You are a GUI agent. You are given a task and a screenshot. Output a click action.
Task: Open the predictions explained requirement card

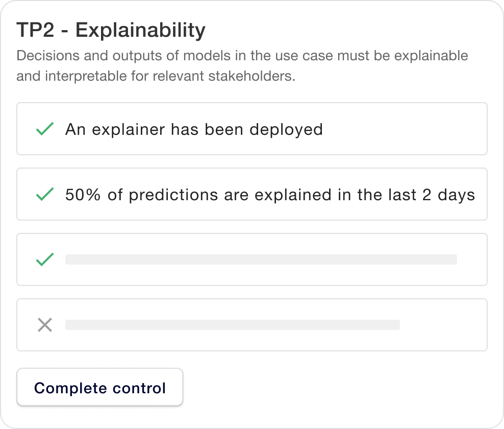(x=252, y=194)
